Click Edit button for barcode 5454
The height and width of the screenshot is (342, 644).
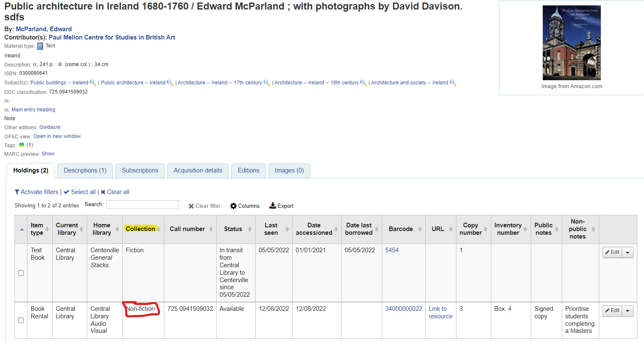[x=612, y=252]
